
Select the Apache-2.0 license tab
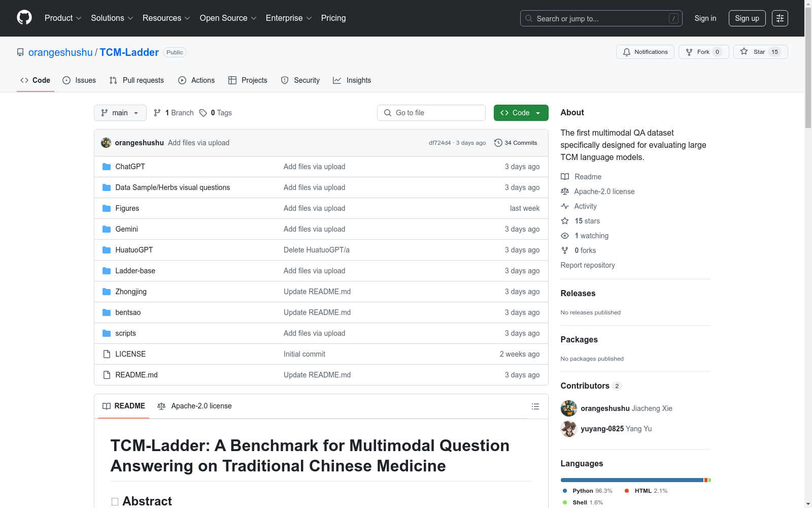pyautogui.click(x=194, y=406)
